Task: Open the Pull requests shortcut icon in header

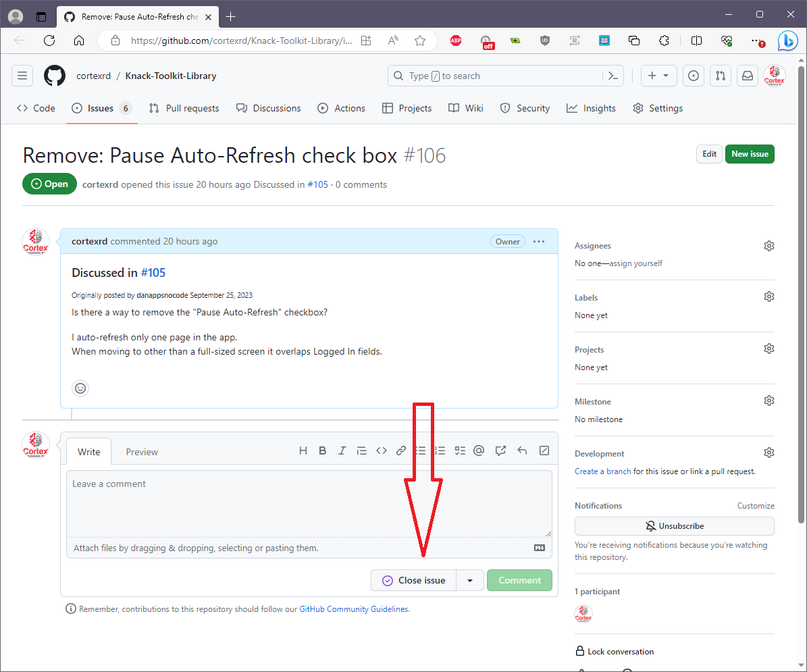Action: 721,76
